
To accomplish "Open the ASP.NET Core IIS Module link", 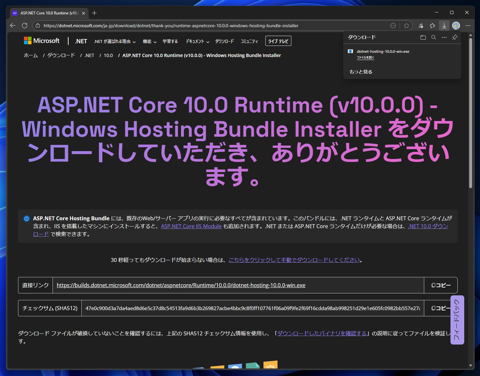I will (191, 226).
